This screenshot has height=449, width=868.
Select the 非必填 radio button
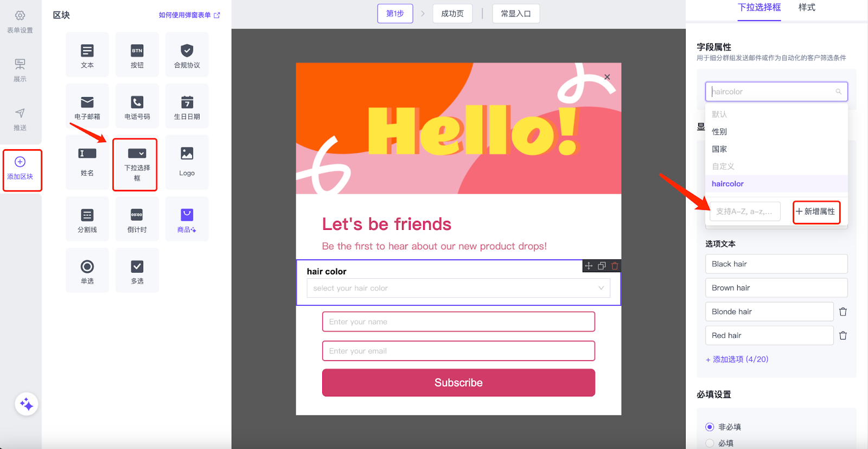tap(710, 427)
